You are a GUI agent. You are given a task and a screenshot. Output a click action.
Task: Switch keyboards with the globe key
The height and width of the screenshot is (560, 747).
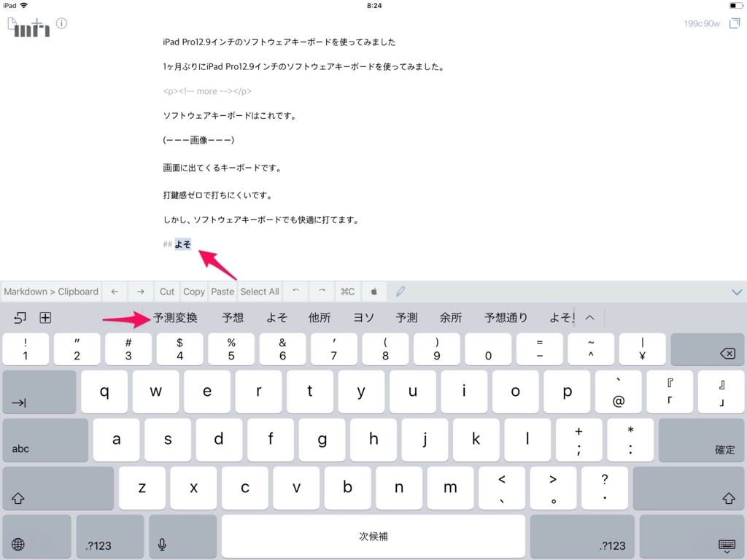(x=36, y=536)
